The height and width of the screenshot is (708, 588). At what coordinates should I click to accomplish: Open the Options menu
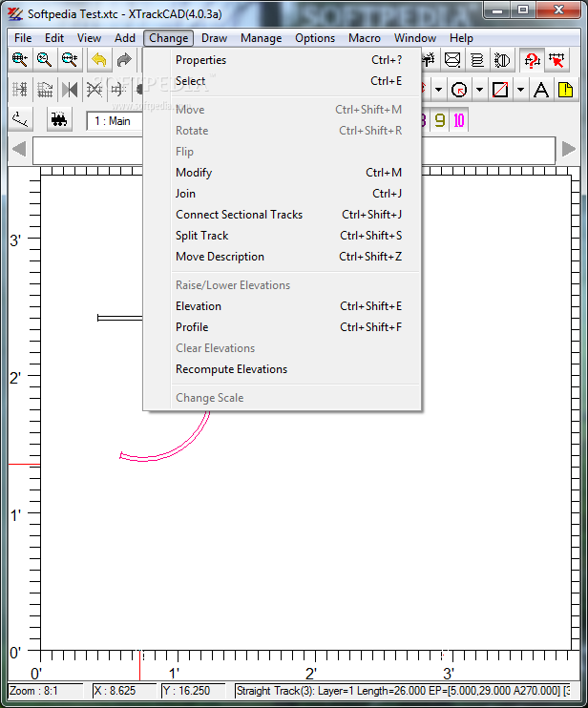tap(315, 38)
